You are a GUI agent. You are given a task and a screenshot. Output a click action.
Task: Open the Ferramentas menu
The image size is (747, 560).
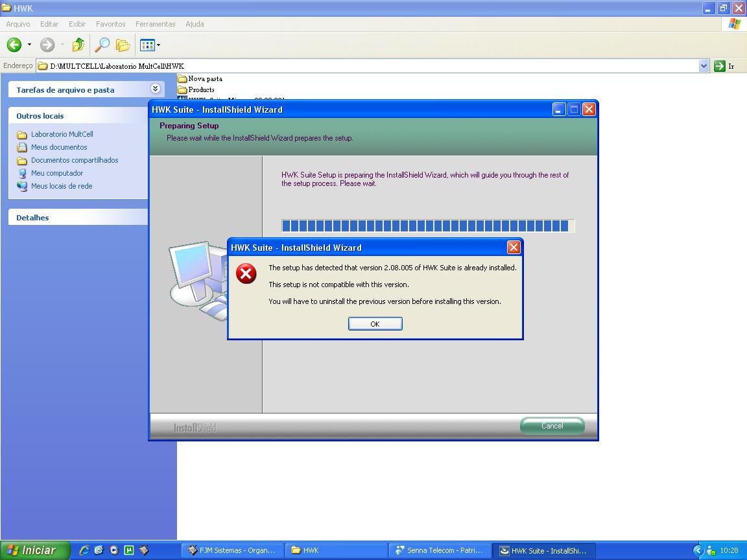(156, 24)
